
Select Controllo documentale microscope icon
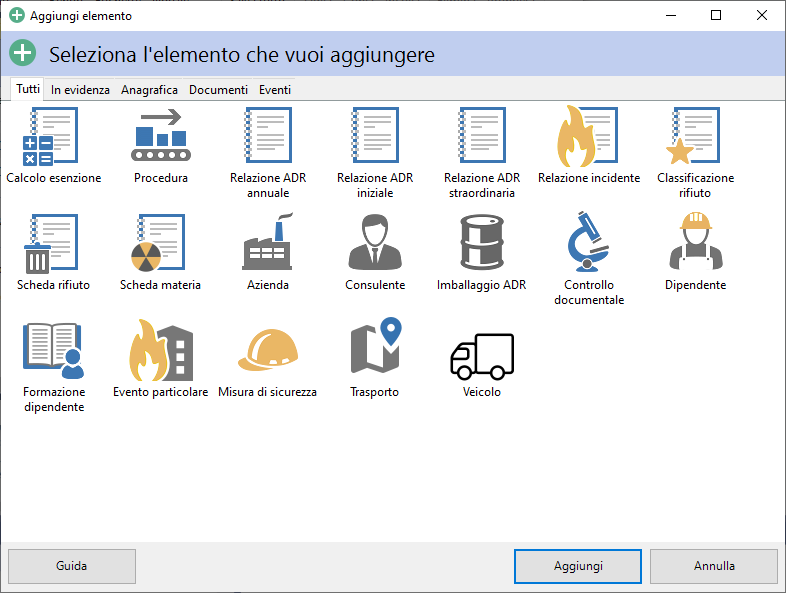coord(588,244)
